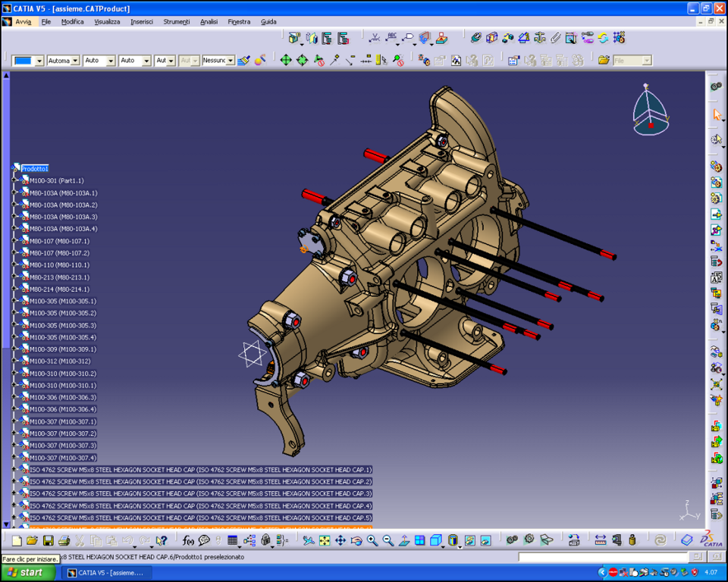The height and width of the screenshot is (582, 728).
Task: Save the assembly with the floppy disk icon
Action: pyautogui.click(x=48, y=540)
